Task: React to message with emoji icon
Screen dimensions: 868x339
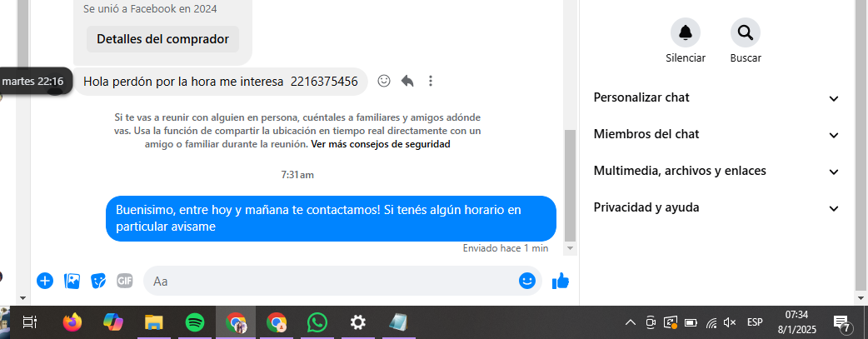Action: [384, 81]
